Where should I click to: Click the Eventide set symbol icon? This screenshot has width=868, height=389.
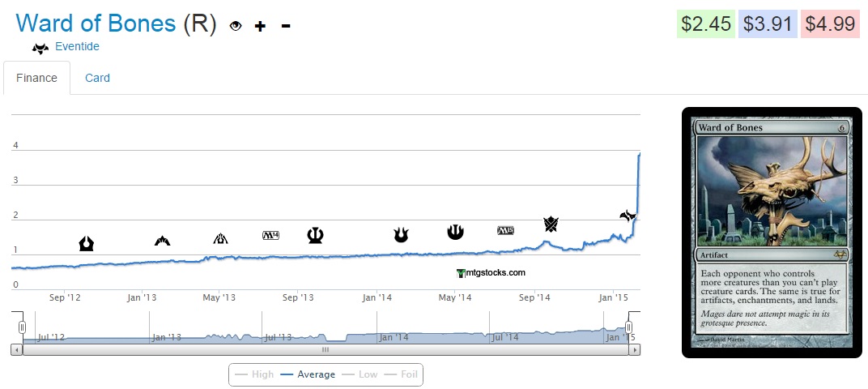click(x=40, y=48)
